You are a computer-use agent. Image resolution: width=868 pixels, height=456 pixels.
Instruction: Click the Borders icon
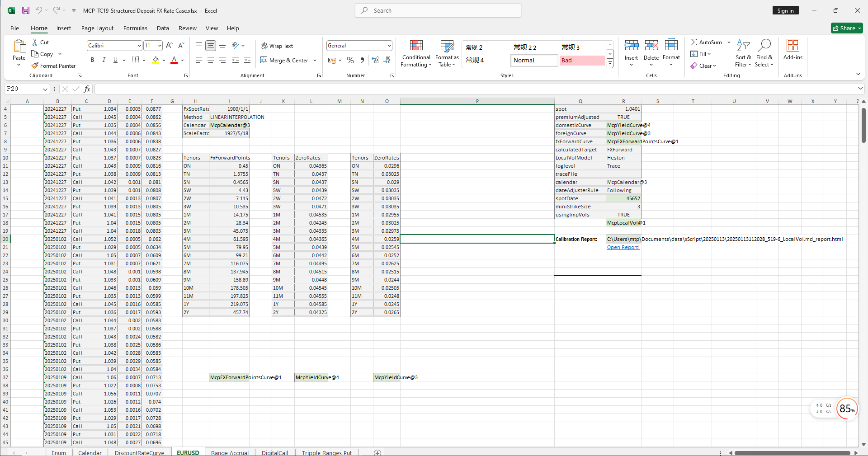(135, 60)
